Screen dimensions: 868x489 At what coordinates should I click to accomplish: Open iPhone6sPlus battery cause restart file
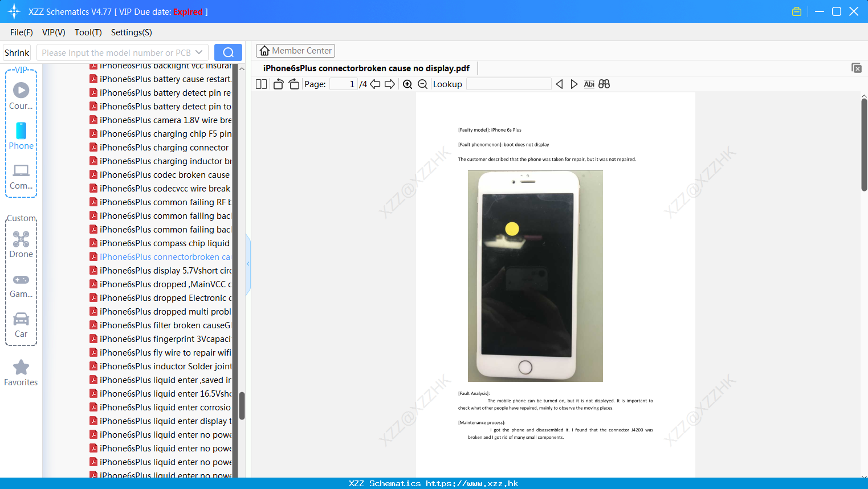click(161, 79)
